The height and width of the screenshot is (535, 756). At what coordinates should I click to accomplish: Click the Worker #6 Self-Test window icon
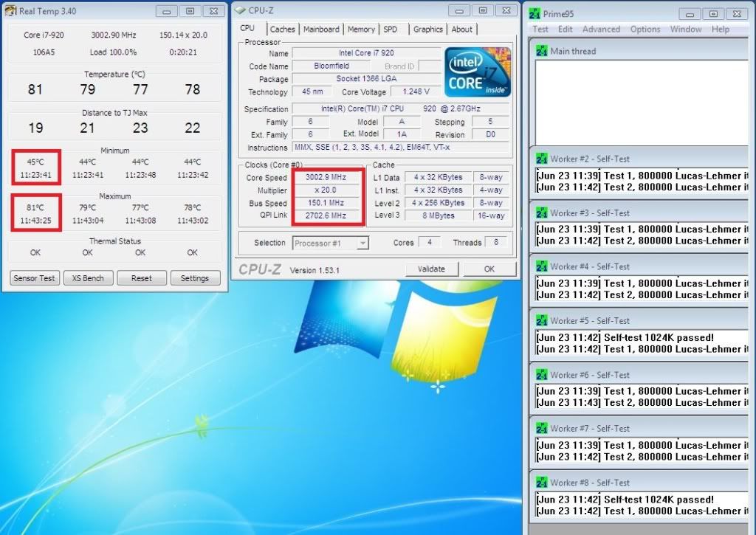click(541, 375)
